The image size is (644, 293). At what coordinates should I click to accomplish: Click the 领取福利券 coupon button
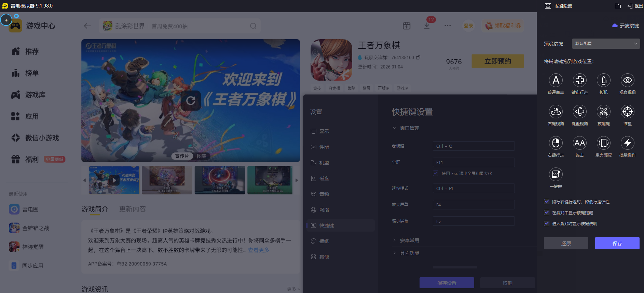point(503,26)
